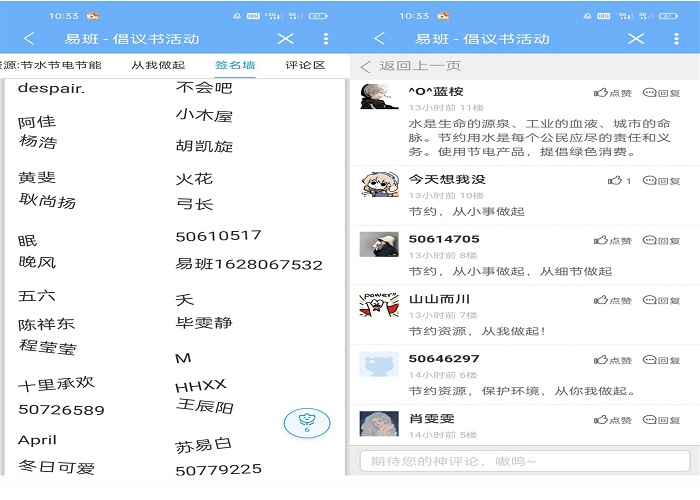Like the comment by ^O^蓝桉

coord(613,93)
